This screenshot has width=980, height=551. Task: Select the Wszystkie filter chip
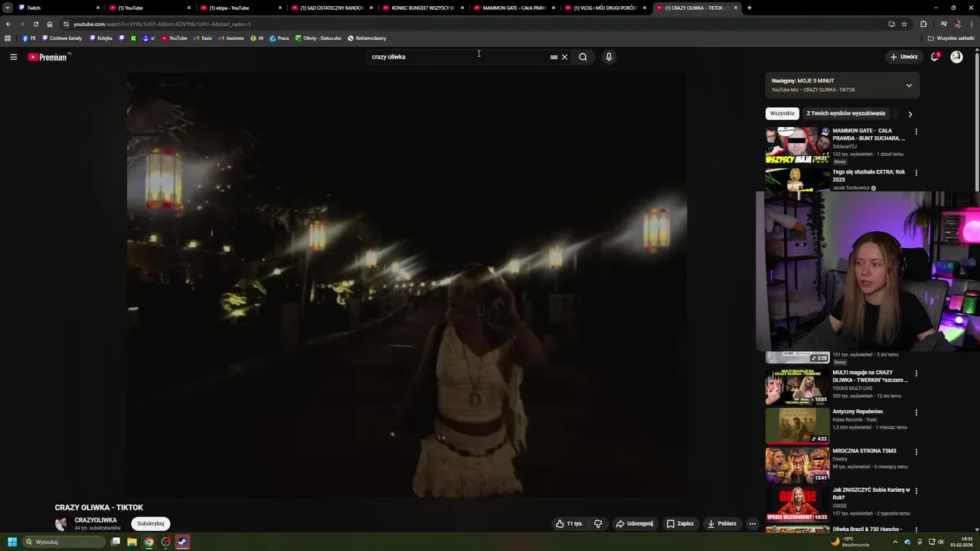[782, 113]
